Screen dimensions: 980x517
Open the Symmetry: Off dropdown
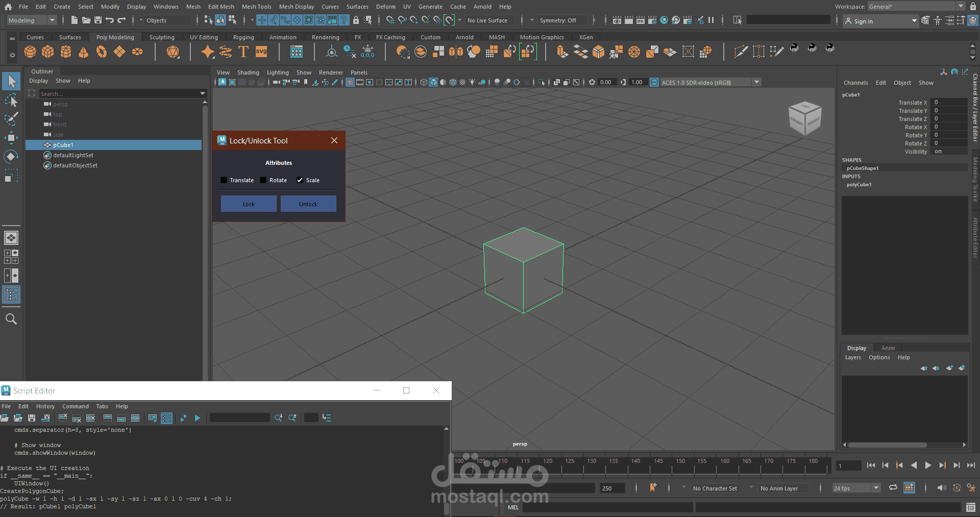pos(562,20)
